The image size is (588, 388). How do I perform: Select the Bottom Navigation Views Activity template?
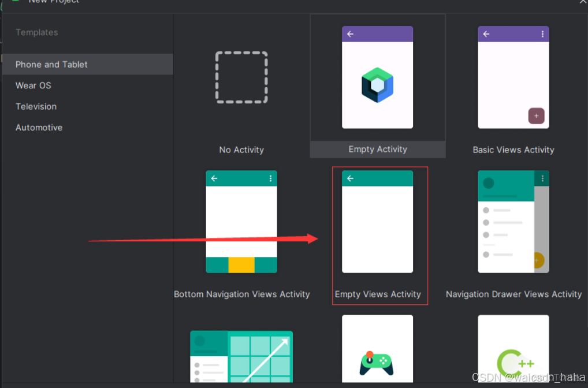tap(241, 222)
